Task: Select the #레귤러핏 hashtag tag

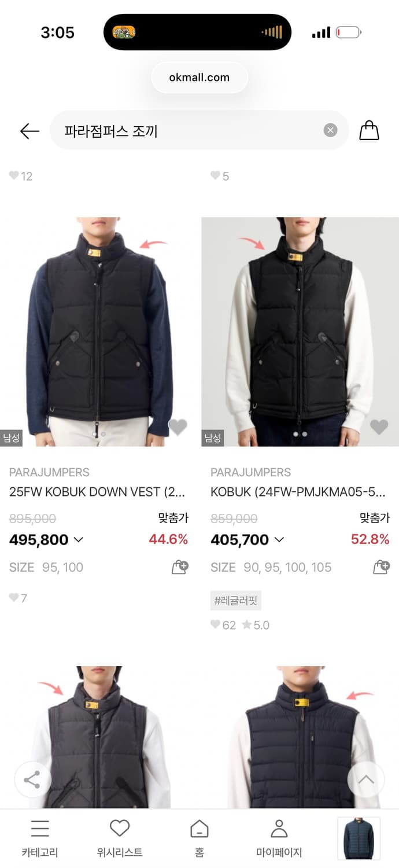Action: point(236,601)
